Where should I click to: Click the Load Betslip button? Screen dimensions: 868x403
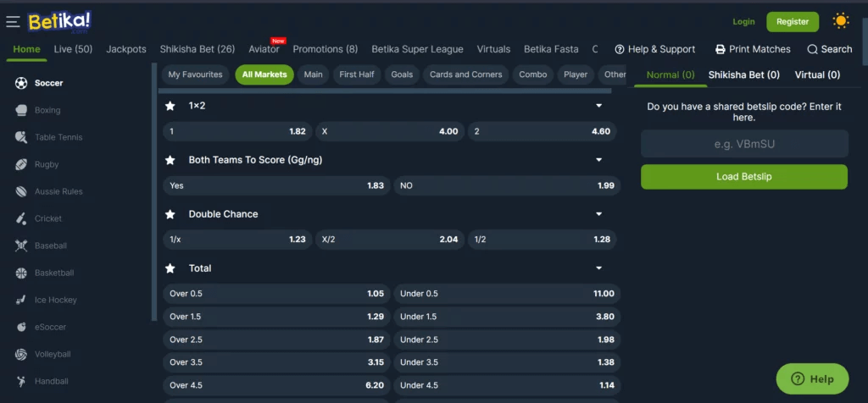pyautogui.click(x=744, y=177)
